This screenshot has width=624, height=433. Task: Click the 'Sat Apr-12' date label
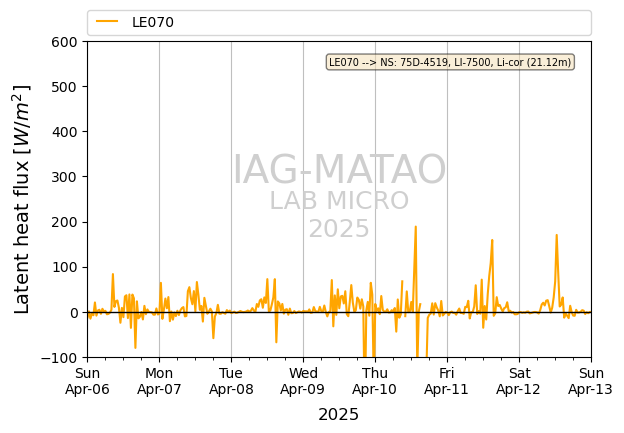point(519,381)
